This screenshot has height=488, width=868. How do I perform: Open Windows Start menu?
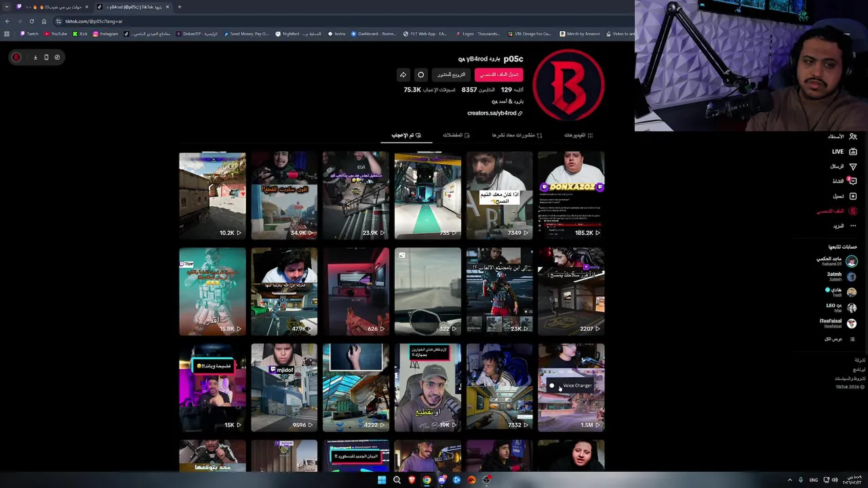(x=382, y=480)
